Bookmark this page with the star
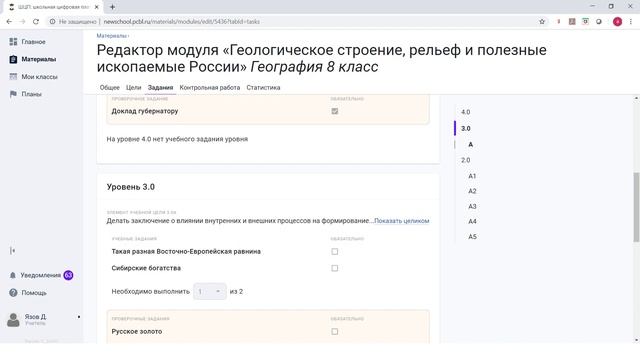The width and height of the screenshot is (640, 360). tap(542, 22)
